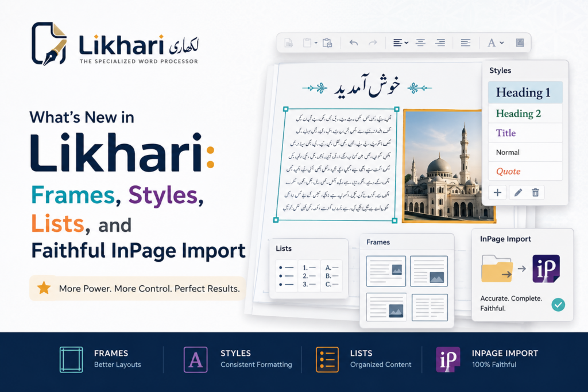This screenshot has height=392, width=588.
Task: Choose the numbered 1-2-3 list format
Action: (x=310, y=276)
